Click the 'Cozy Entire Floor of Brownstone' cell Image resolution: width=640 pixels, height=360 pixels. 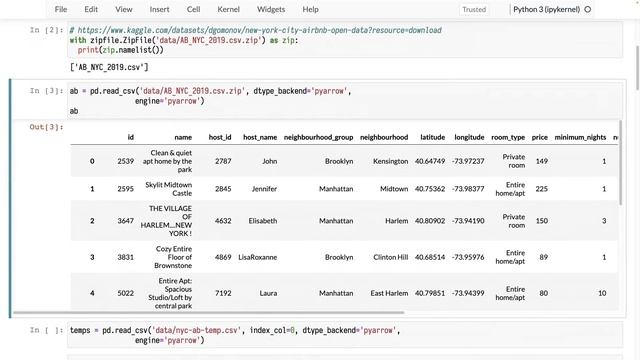coord(173,257)
